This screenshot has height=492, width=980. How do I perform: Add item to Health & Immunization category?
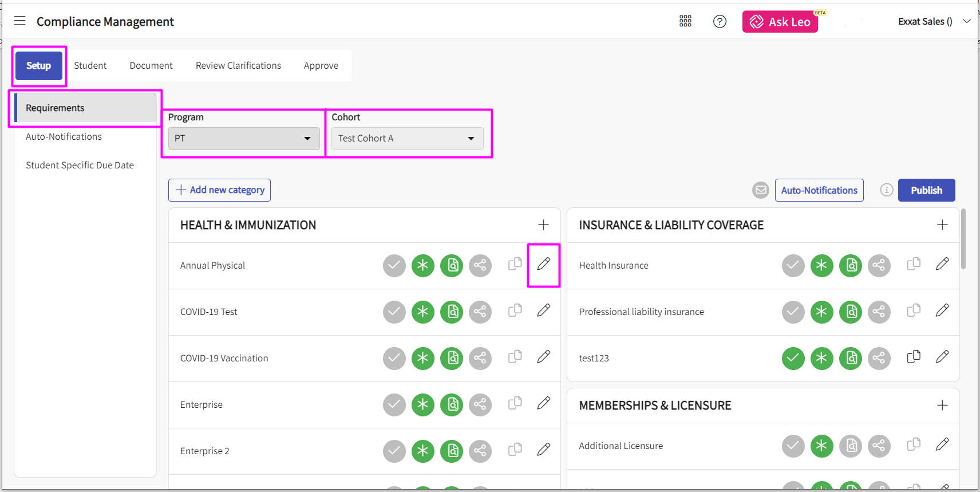pyautogui.click(x=543, y=225)
